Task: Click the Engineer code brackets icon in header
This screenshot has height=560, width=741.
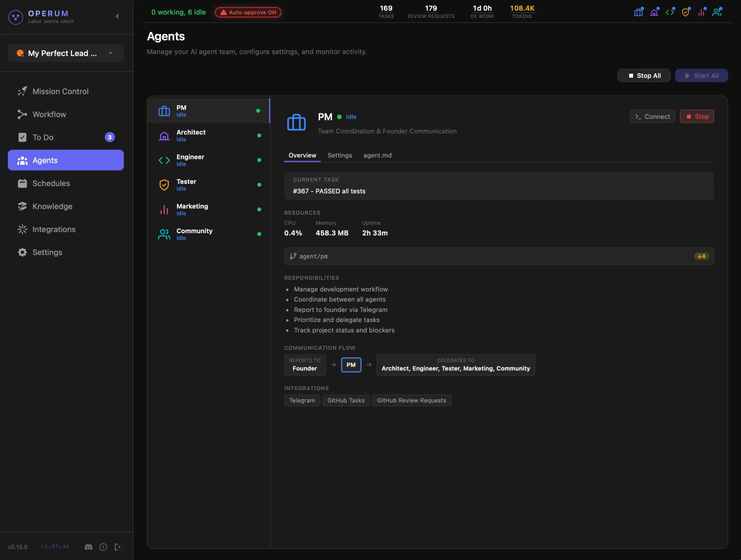Action: [670, 12]
